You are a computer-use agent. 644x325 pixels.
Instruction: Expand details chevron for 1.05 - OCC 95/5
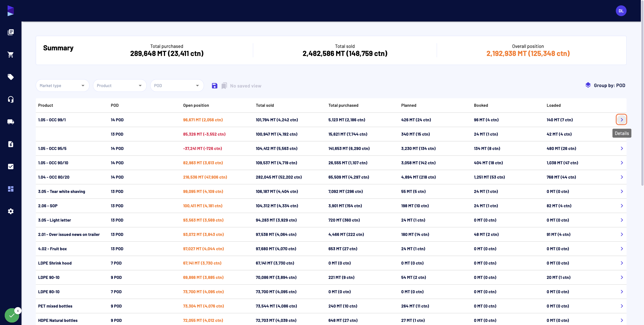tap(621, 148)
